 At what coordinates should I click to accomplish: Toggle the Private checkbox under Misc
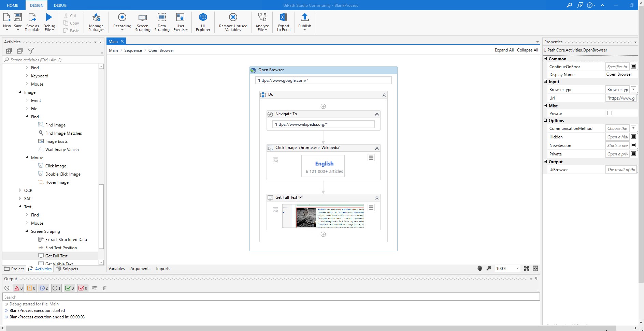click(x=610, y=113)
